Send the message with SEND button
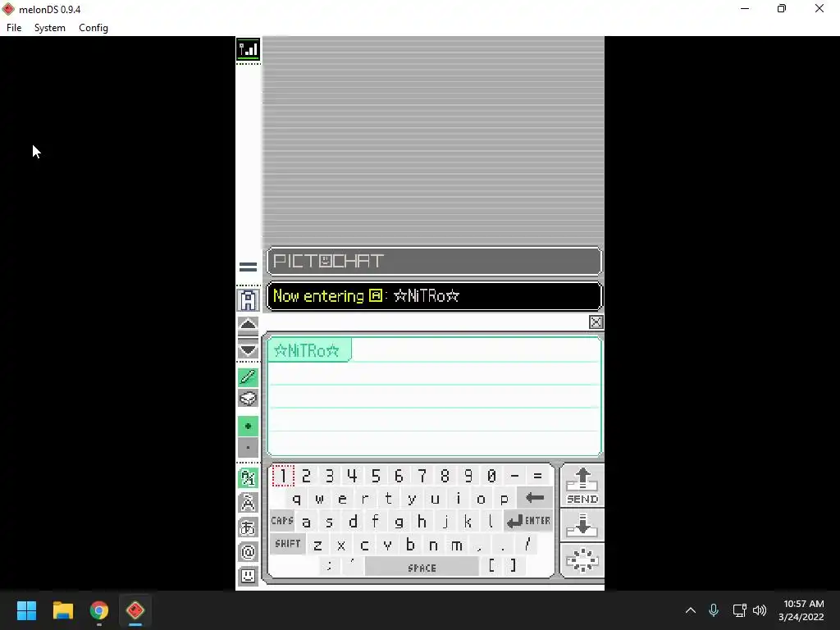Image resolution: width=840 pixels, height=630 pixels. click(x=582, y=486)
